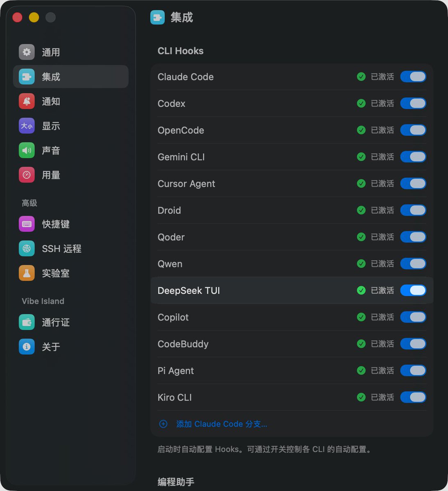Image resolution: width=448 pixels, height=491 pixels.
Task: Click the 编程助手 section heading
Action: pyautogui.click(x=176, y=482)
